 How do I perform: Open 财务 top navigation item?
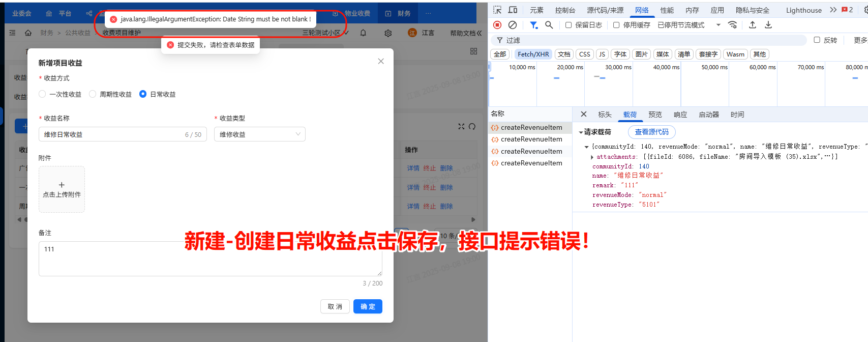click(x=398, y=13)
